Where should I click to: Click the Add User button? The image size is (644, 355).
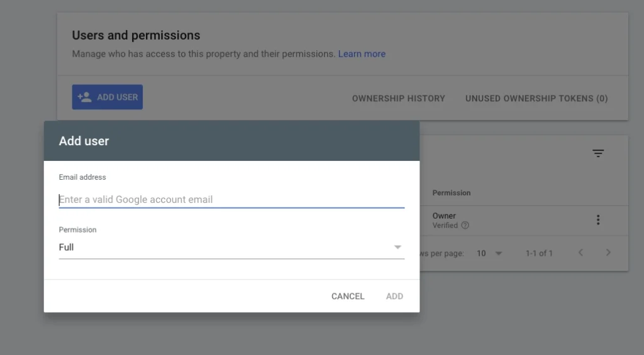107,97
